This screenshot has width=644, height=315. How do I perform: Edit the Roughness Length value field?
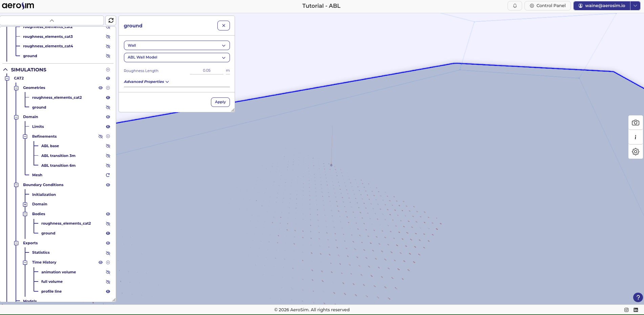point(207,71)
